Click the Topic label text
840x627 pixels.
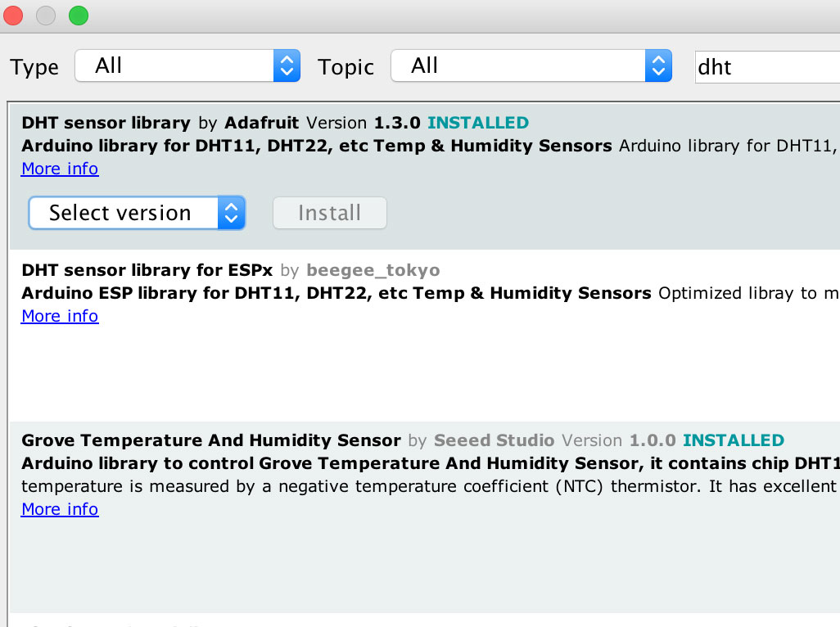(x=346, y=67)
